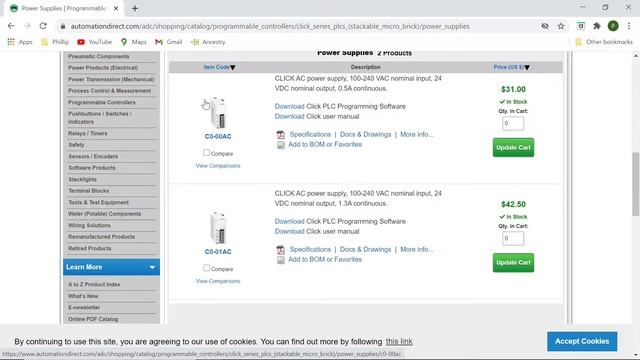640x360 pixels.
Task: Check Compare box for C0-01AC
Action: pos(206,268)
